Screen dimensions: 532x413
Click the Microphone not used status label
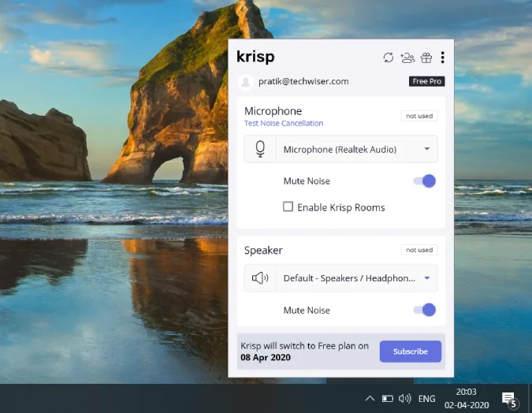pyautogui.click(x=419, y=116)
